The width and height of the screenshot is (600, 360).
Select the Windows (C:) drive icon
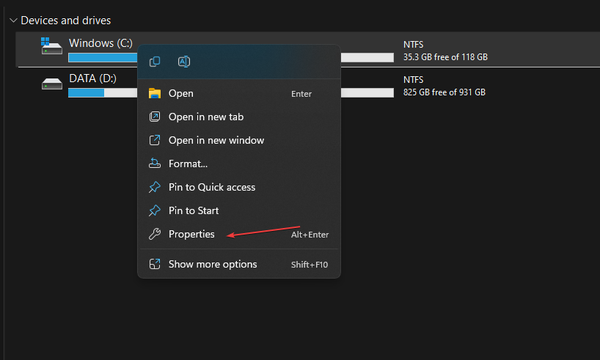52,46
